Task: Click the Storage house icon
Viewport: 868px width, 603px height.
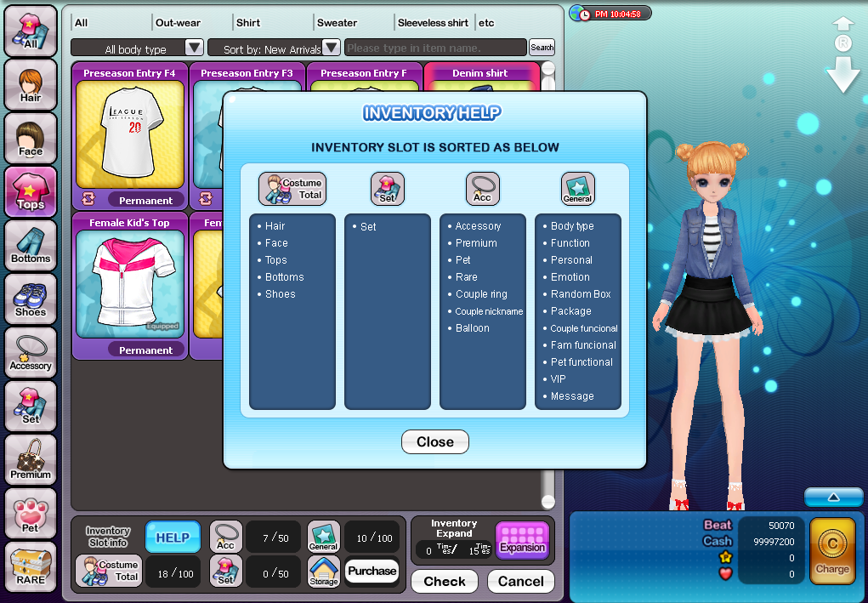Action: pyautogui.click(x=323, y=571)
